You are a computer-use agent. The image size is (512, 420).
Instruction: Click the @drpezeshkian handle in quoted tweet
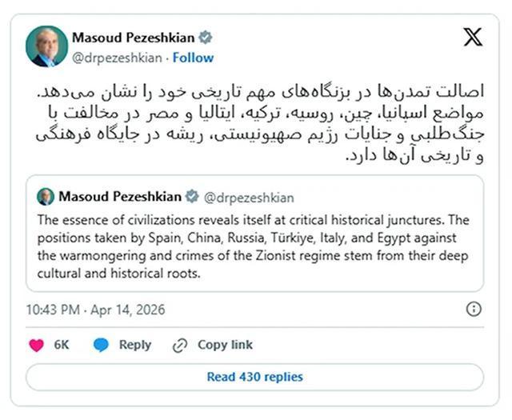pyautogui.click(x=248, y=197)
